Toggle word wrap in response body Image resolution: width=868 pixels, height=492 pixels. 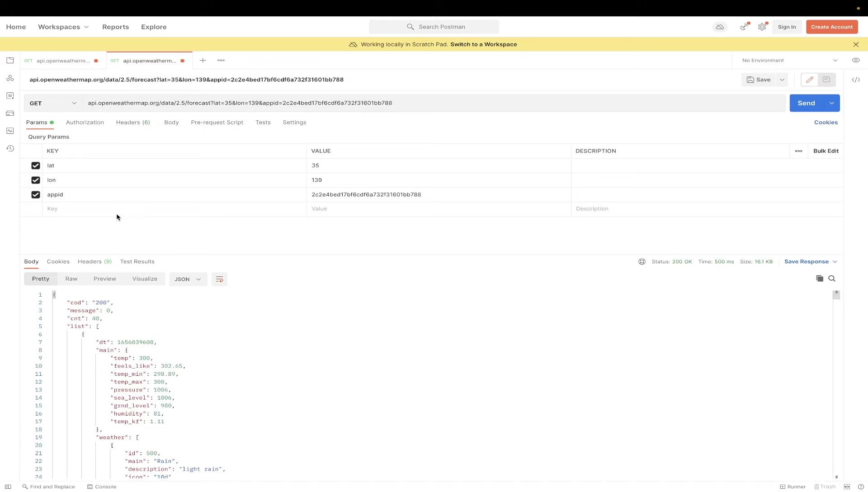tap(219, 279)
